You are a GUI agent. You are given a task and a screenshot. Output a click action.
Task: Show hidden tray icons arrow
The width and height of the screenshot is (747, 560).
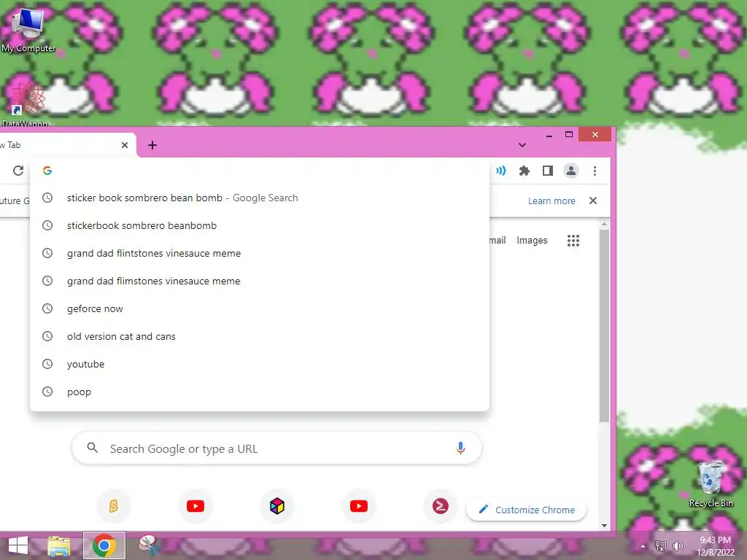click(643, 546)
